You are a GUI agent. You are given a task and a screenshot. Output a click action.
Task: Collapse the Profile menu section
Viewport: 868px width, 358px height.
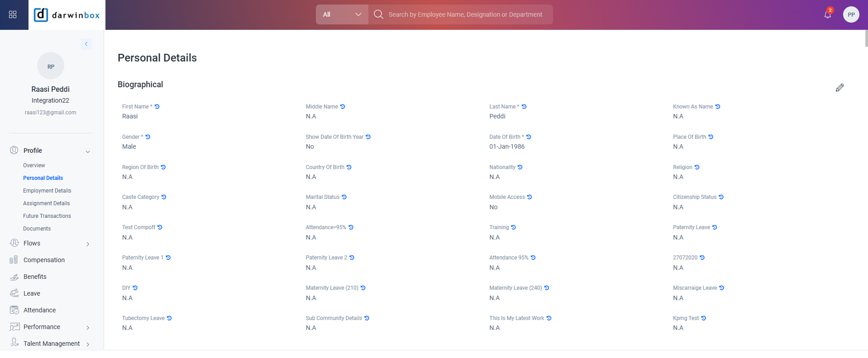(88, 151)
